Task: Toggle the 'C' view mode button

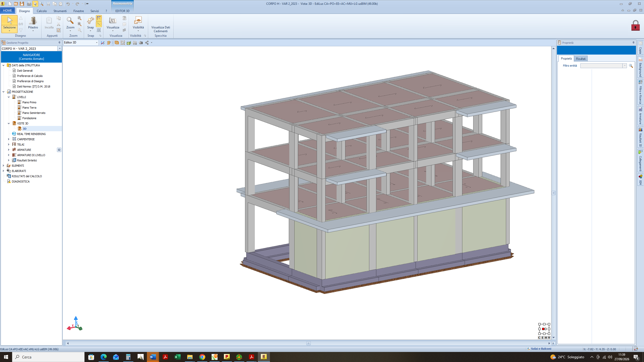Action: [539, 338]
